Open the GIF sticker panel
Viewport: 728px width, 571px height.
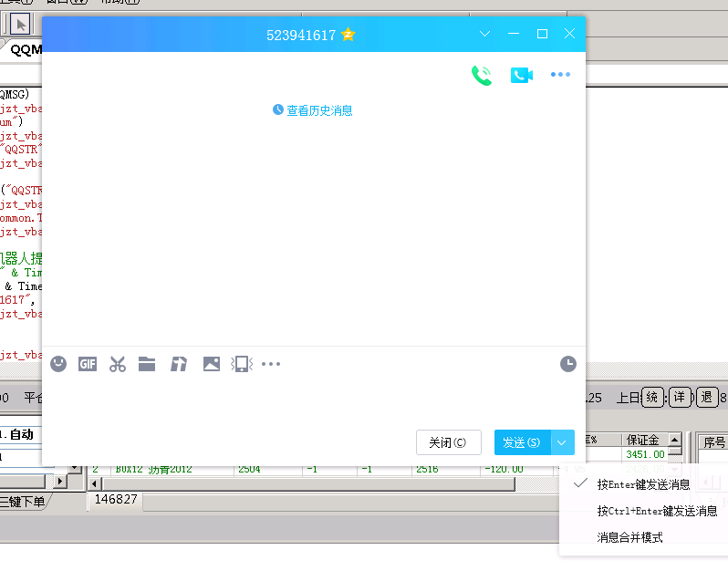tap(88, 364)
